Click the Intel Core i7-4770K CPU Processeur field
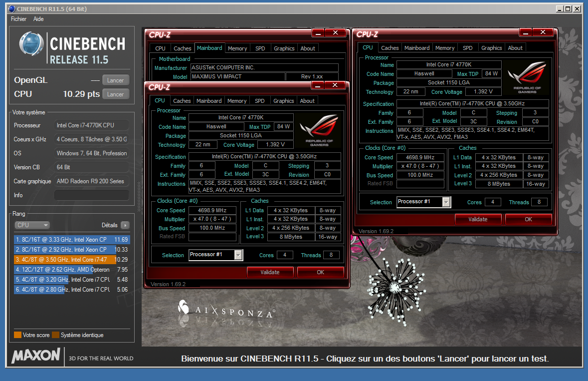Image resolution: width=588 pixels, height=381 pixels. point(92,125)
